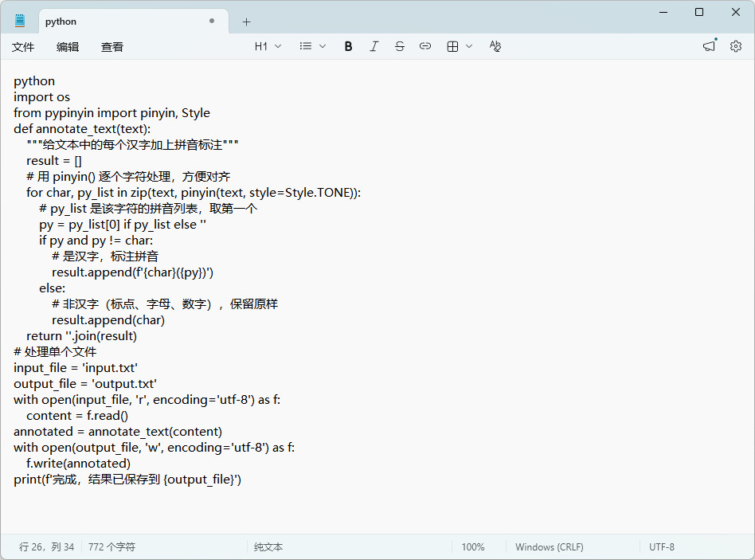Click the 'return ''.join(result)' line
Screen dimensions: 755x560
point(81,335)
